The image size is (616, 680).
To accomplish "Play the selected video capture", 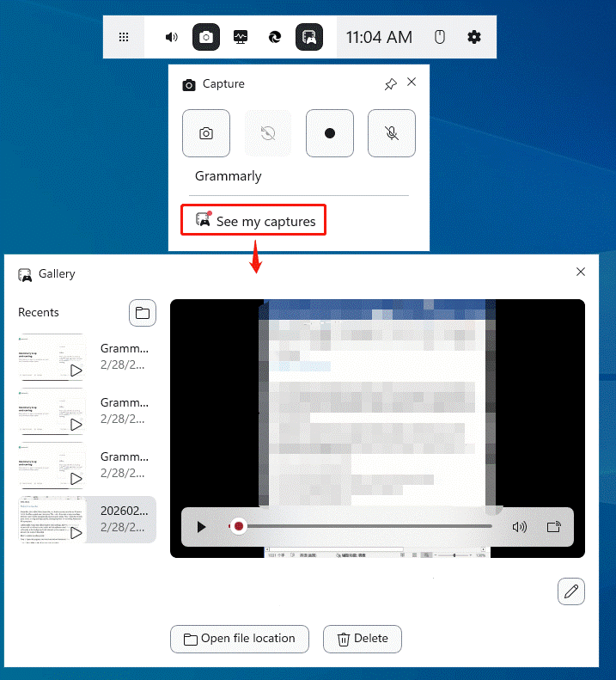I will tap(201, 527).
